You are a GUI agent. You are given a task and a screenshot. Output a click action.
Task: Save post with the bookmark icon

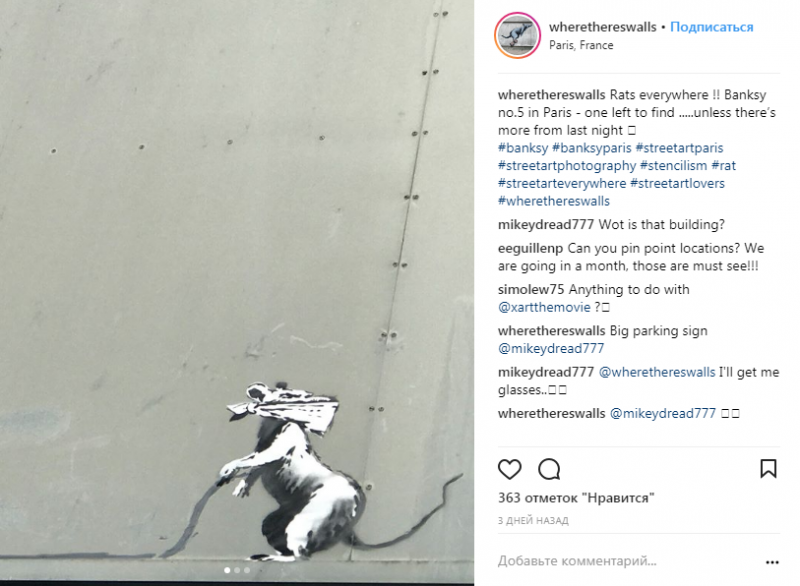[768, 469]
